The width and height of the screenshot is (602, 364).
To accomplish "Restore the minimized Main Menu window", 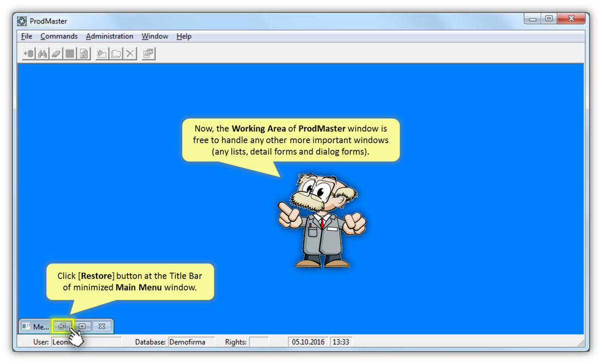I will click(x=62, y=326).
